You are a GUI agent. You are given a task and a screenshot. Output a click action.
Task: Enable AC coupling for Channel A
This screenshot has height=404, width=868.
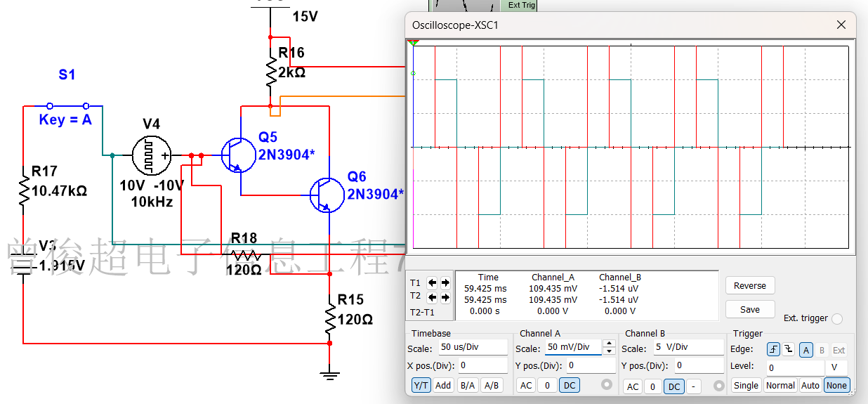point(525,386)
